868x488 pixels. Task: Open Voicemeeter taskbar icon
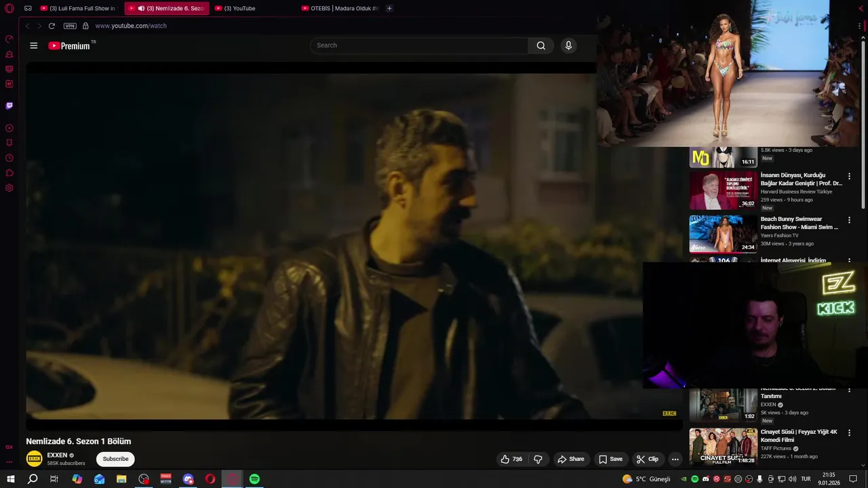(165, 479)
